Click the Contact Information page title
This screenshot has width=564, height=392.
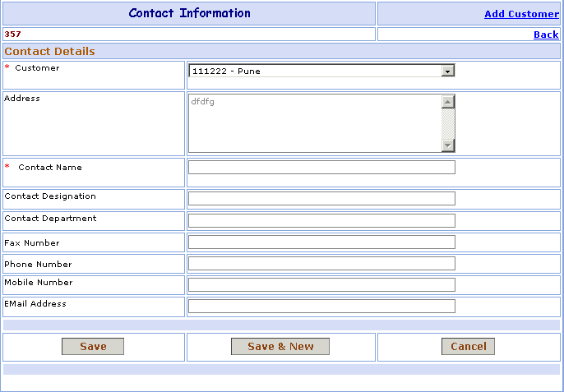pos(190,13)
